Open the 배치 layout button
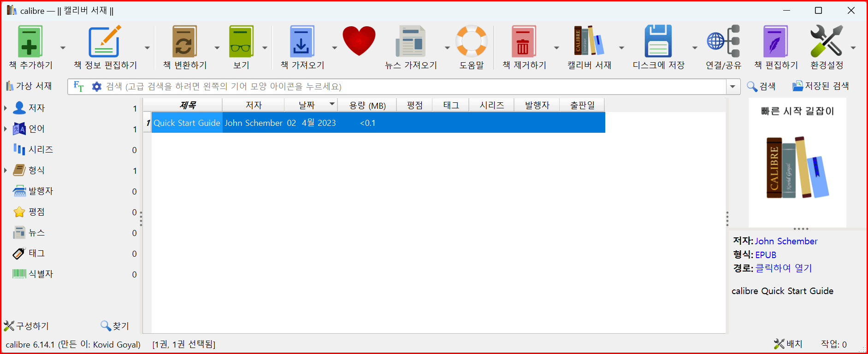Viewport: 868px width, 354px height. point(788,344)
